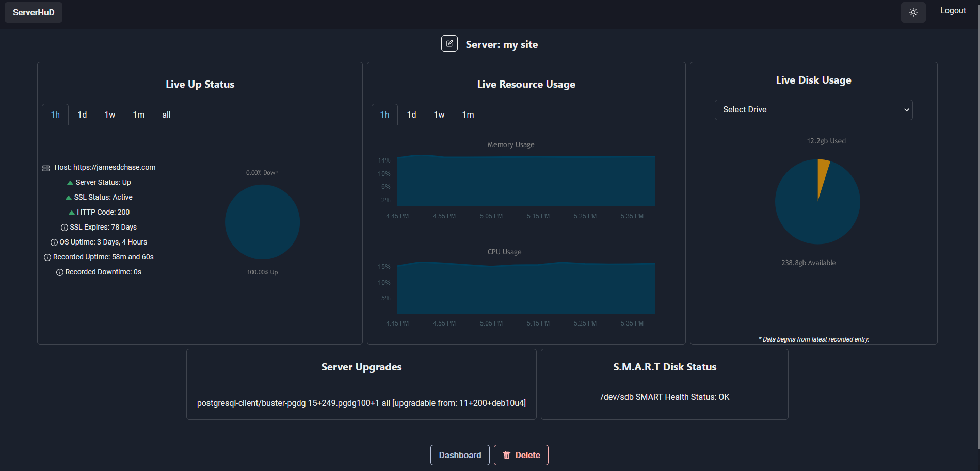This screenshot has height=471, width=980.
Task: Click trash icon on Delete button
Action: click(x=507, y=455)
